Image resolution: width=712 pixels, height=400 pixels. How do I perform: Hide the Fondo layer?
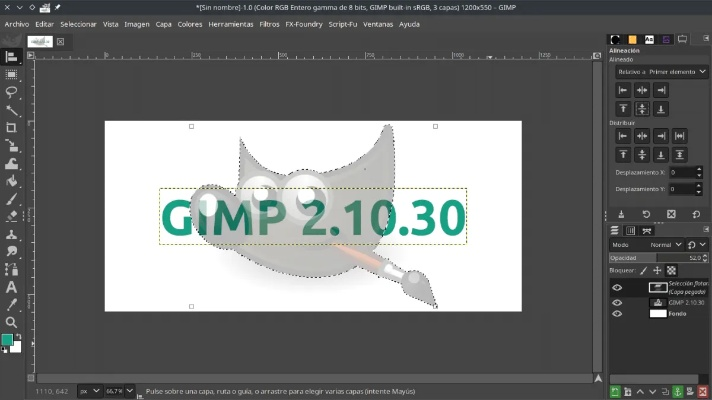point(617,314)
